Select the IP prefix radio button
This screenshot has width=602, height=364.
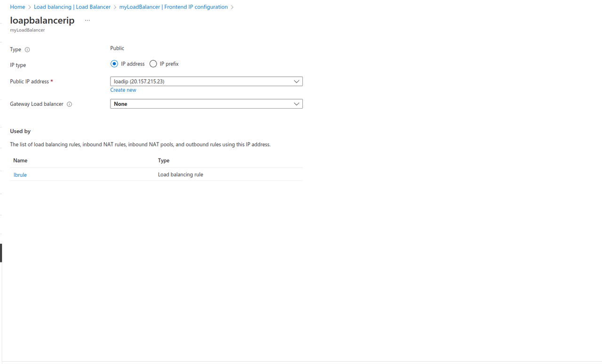153,63
